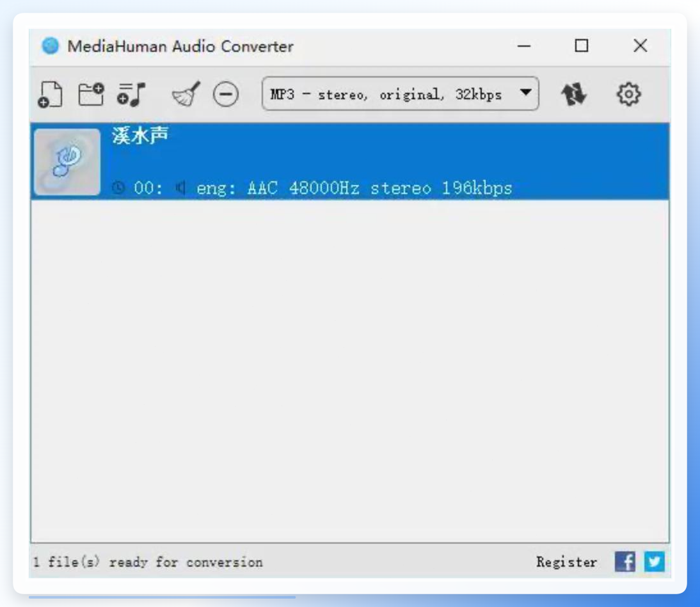Open the MP3 output format dropdown

point(400,93)
